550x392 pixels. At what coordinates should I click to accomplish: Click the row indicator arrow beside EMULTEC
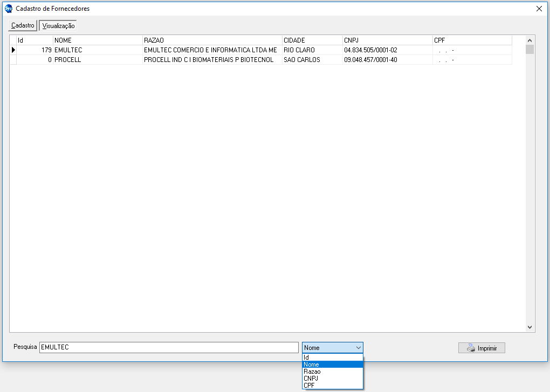(13, 50)
